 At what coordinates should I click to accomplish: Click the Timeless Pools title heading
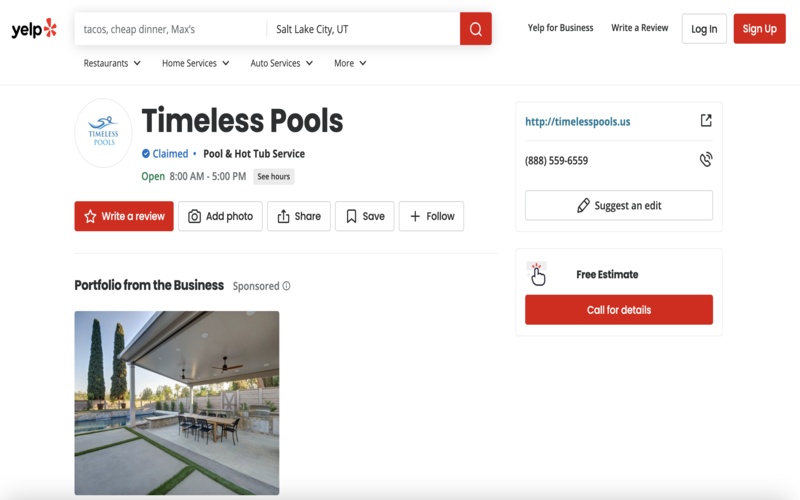242,120
